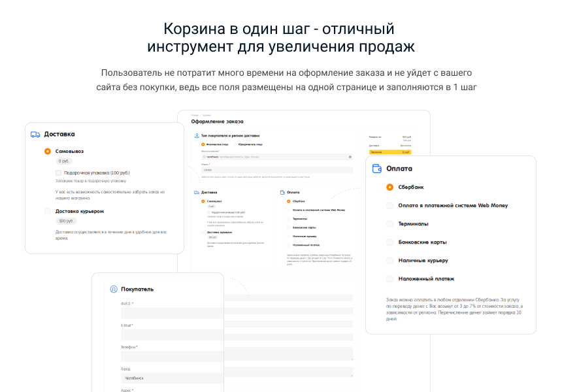Clear the Местоположение field with its X icon

350,157
